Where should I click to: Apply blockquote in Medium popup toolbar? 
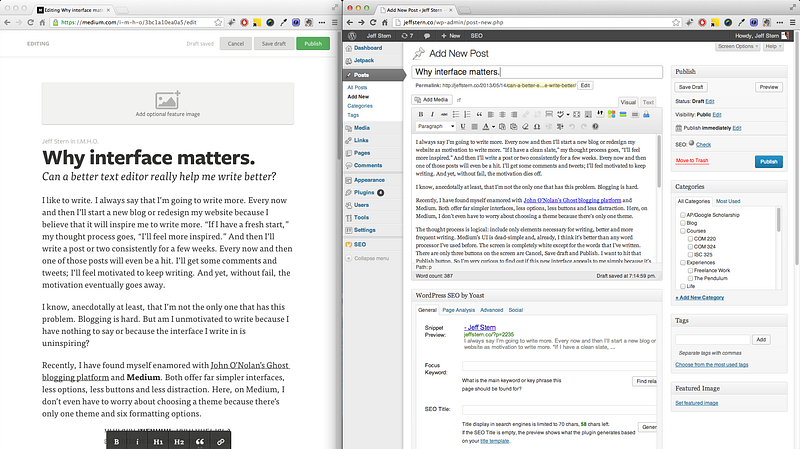coord(200,440)
